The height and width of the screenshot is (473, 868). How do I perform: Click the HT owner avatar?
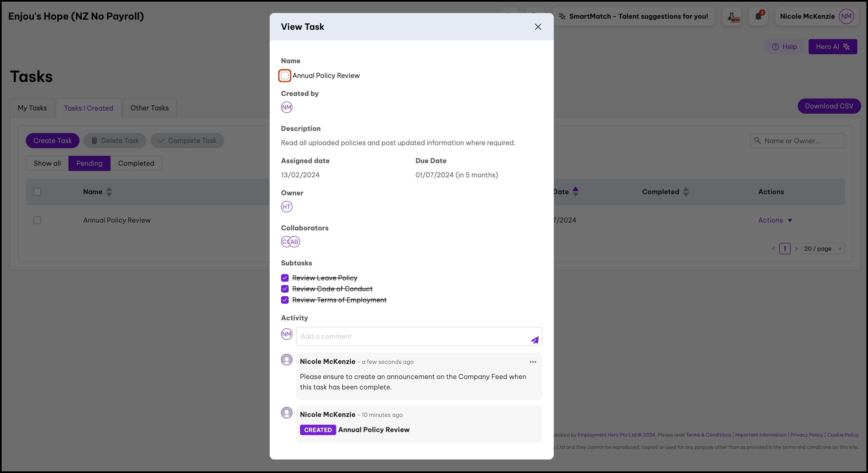point(286,206)
